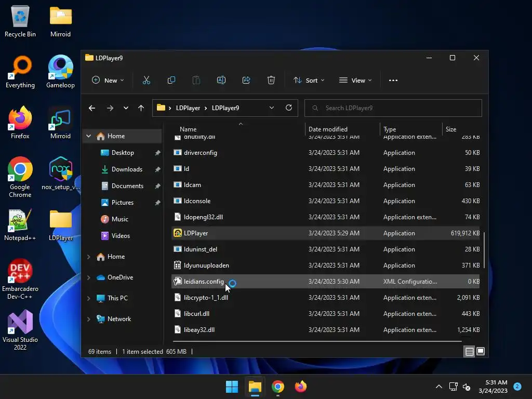532x399 pixels.
Task: Select the LDPlayer application file
Action: (325, 233)
